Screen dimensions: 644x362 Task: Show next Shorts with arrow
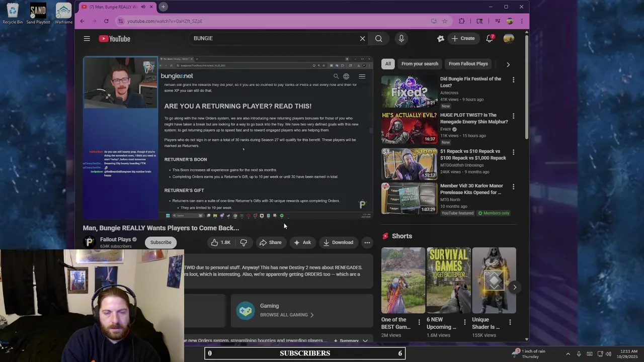514,287
